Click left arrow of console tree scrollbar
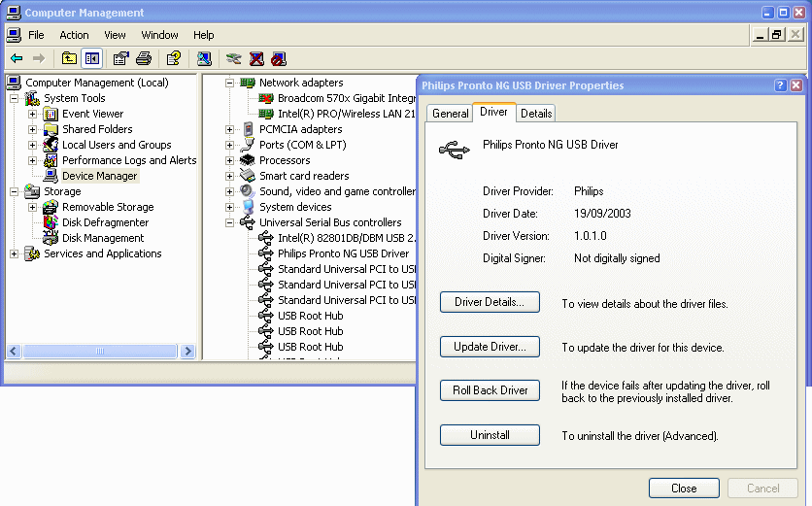 (14, 352)
